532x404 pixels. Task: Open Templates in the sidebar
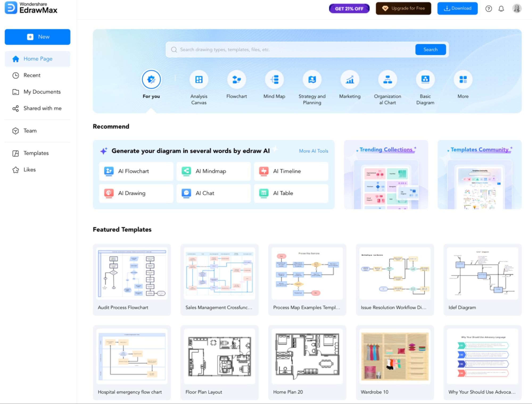36,153
